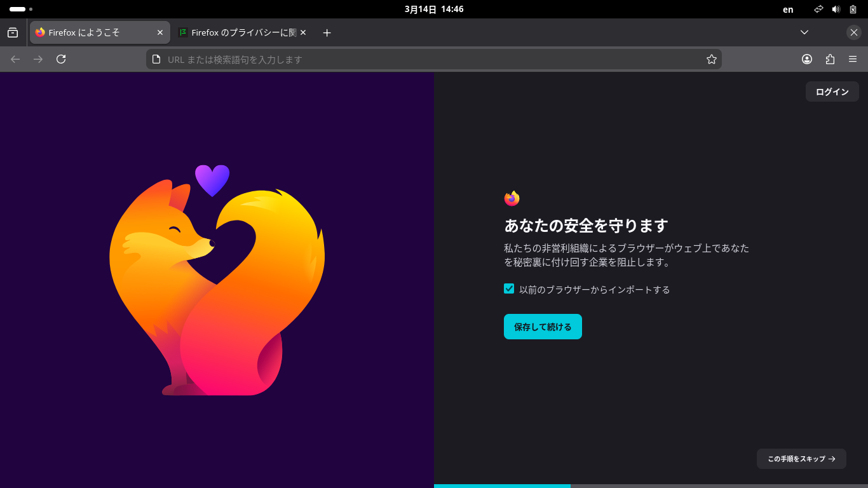Click the network connection icon in the top bar
This screenshot has height=488, width=868.
(819, 10)
